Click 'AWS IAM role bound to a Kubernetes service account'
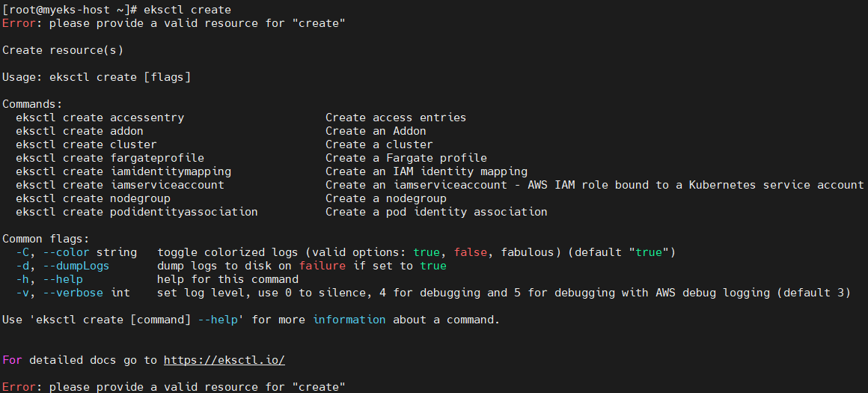Screen dimensions: 868x393 [x=695, y=185]
